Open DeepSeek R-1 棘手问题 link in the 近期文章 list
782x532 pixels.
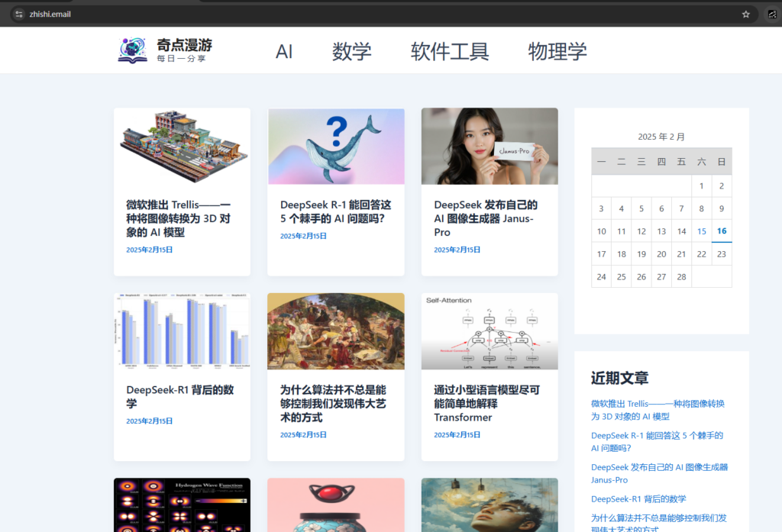[x=657, y=442]
